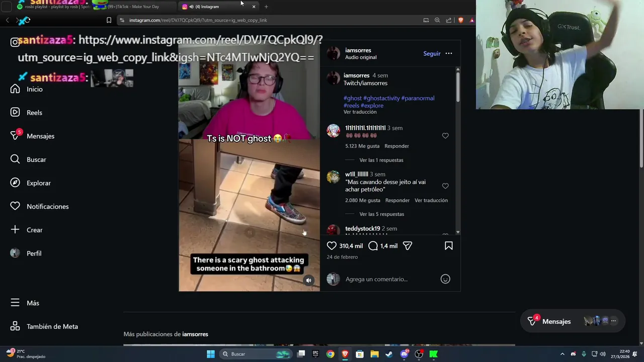Go back with the browser back arrow
644x362 pixels.
(x=7, y=20)
